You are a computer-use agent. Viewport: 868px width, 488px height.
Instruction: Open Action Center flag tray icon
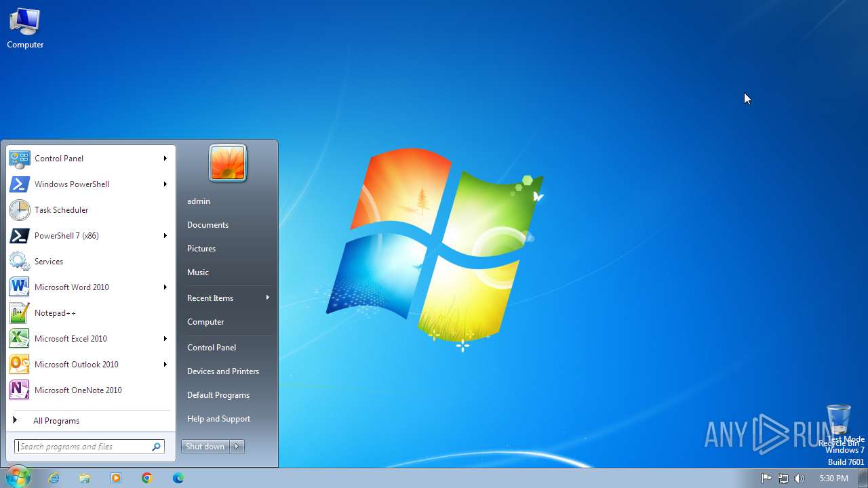(767, 479)
